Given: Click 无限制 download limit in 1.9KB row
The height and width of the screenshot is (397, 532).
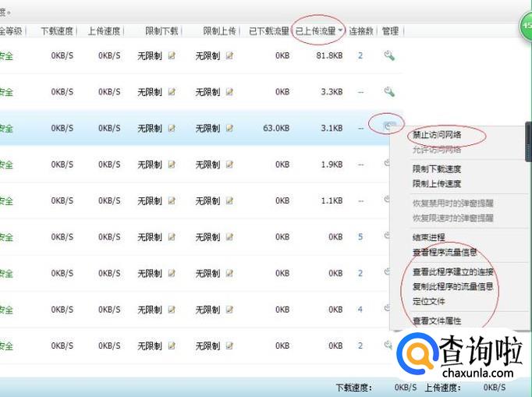Looking at the screenshot, I should tap(150, 165).
